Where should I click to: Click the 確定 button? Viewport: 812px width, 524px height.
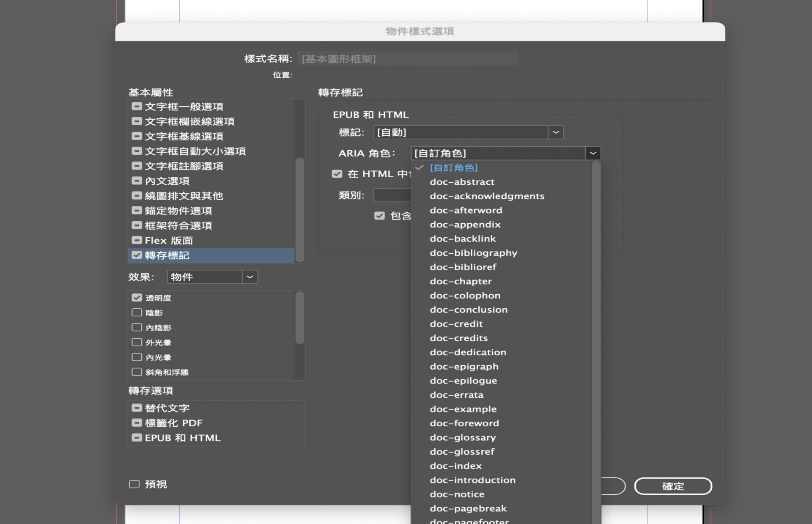(x=672, y=486)
